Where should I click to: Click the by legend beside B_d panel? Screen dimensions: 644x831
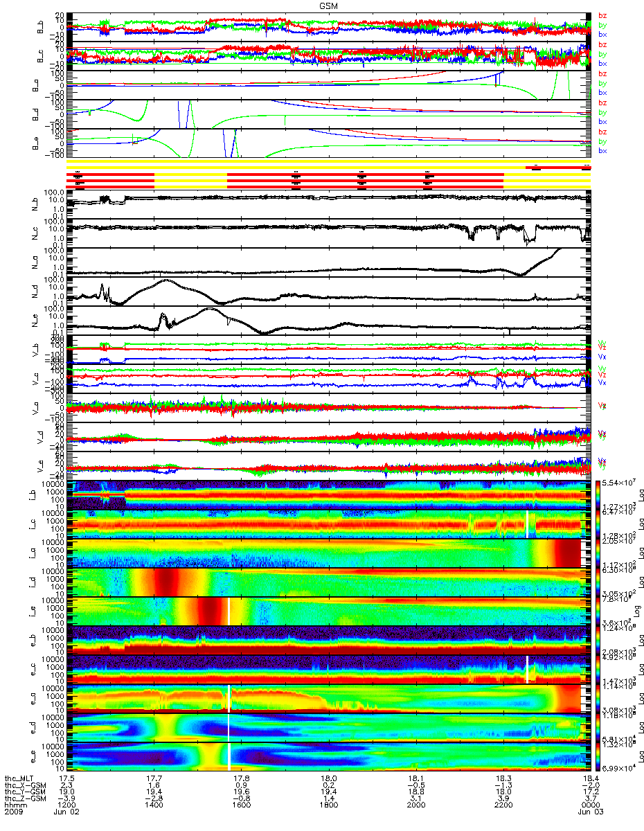(x=602, y=112)
